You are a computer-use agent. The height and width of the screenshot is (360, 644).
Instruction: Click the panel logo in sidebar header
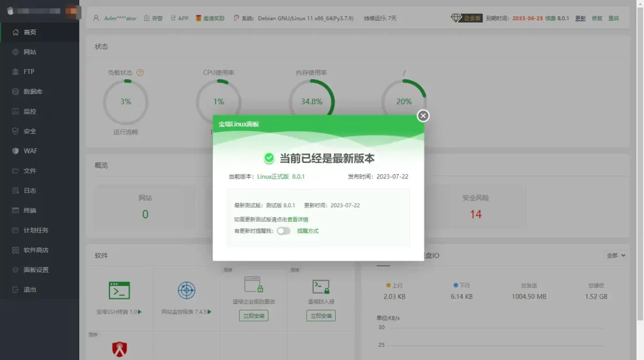coord(10,11)
